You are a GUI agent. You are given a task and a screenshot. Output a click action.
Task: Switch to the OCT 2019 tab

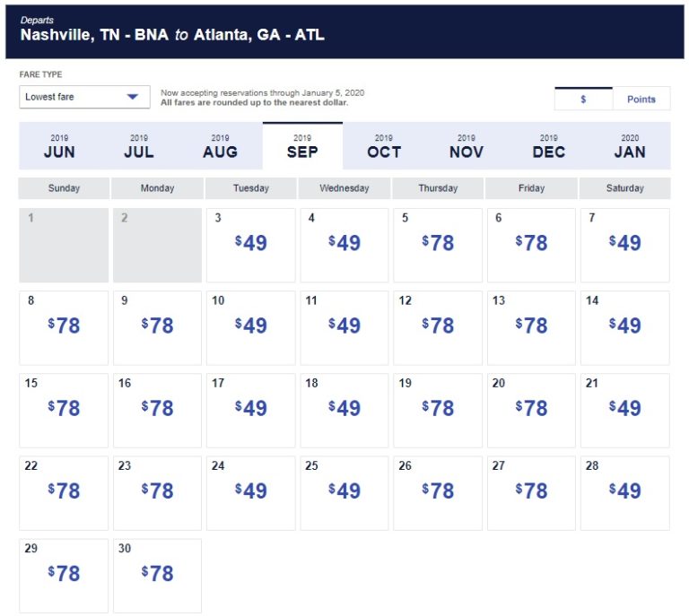(x=384, y=146)
